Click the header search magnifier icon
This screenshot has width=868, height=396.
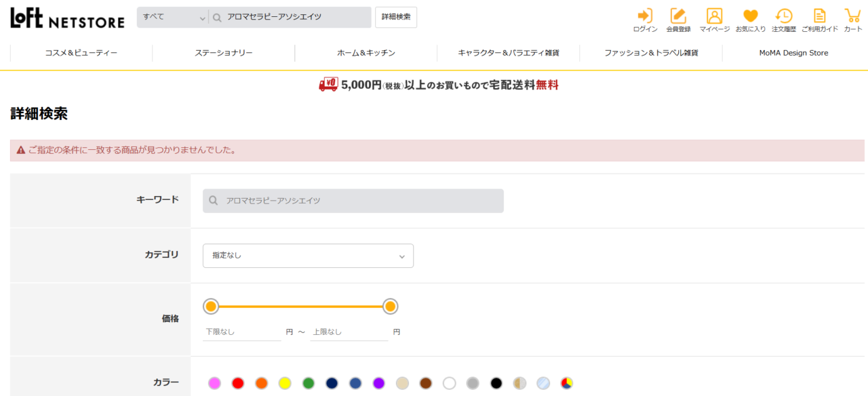click(x=218, y=18)
